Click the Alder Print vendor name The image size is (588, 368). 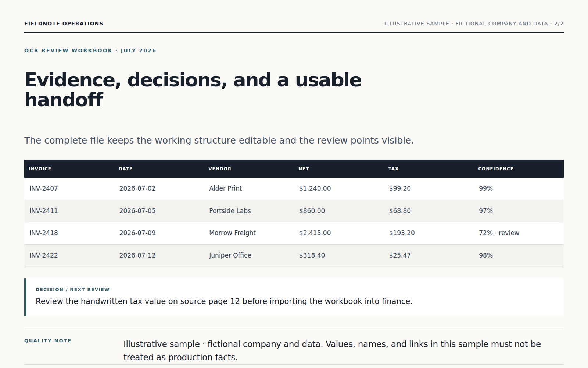click(x=226, y=188)
